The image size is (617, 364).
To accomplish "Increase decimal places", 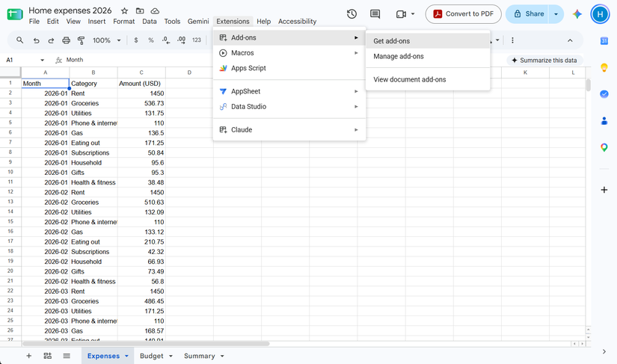I will click(181, 40).
